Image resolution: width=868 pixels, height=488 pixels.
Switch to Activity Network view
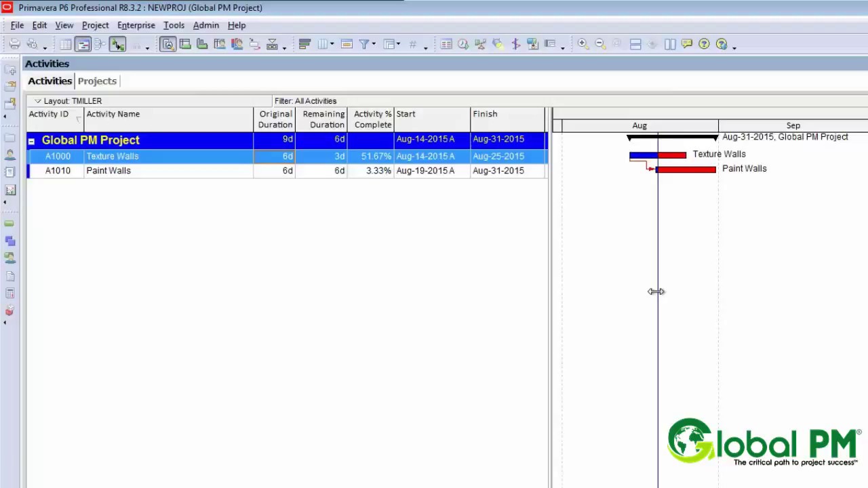[x=100, y=44]
